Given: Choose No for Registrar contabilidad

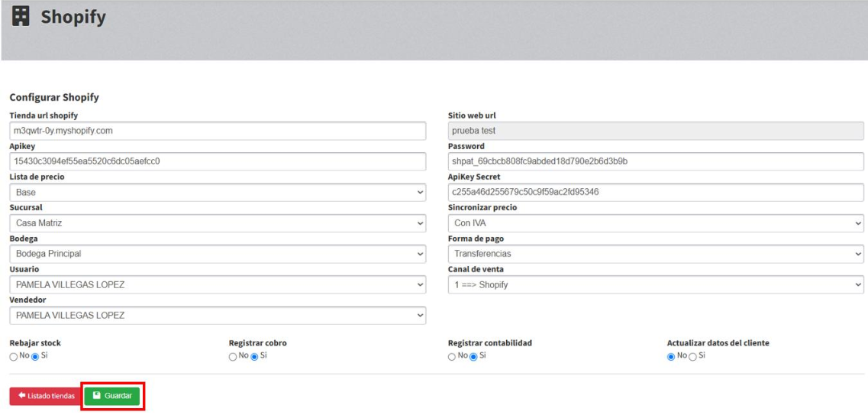Looking at the screenshot, I should (452, 357).
